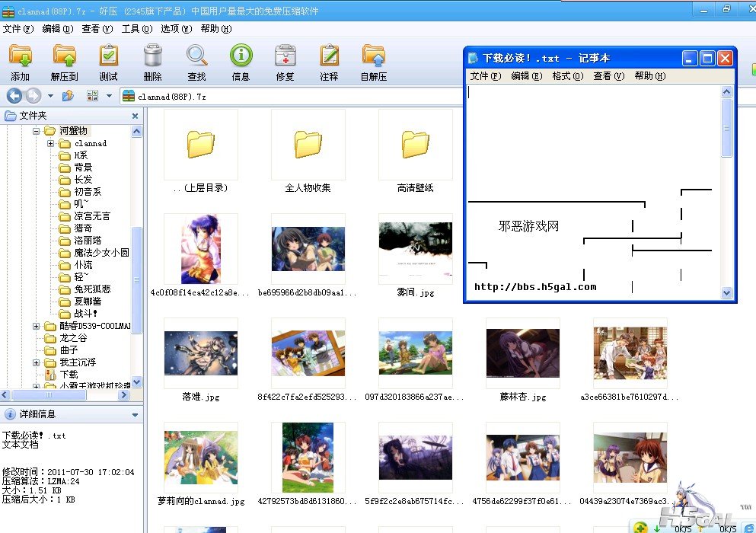Close the 文件夹 folder pane

(x=135, y=116)
